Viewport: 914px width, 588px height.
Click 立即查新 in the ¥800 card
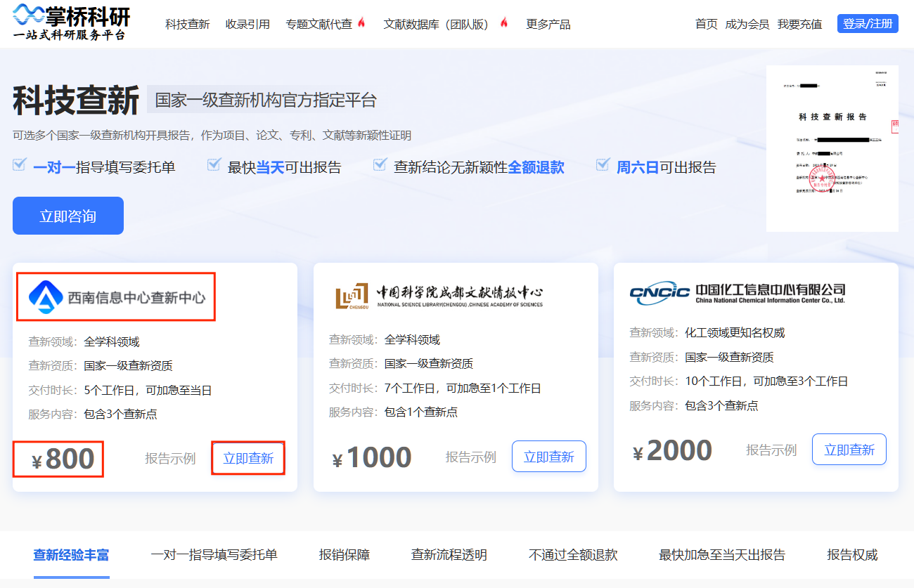point(248,458)
